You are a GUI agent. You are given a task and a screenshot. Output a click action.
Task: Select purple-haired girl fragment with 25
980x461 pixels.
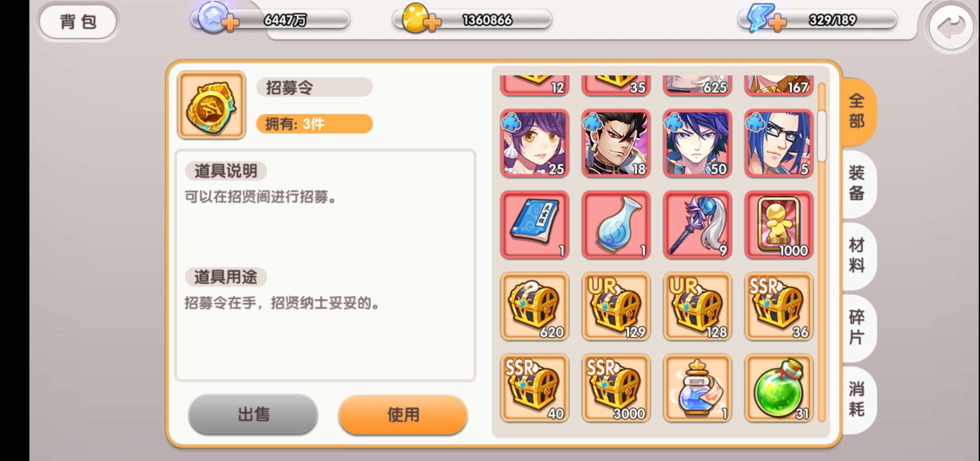535,143
